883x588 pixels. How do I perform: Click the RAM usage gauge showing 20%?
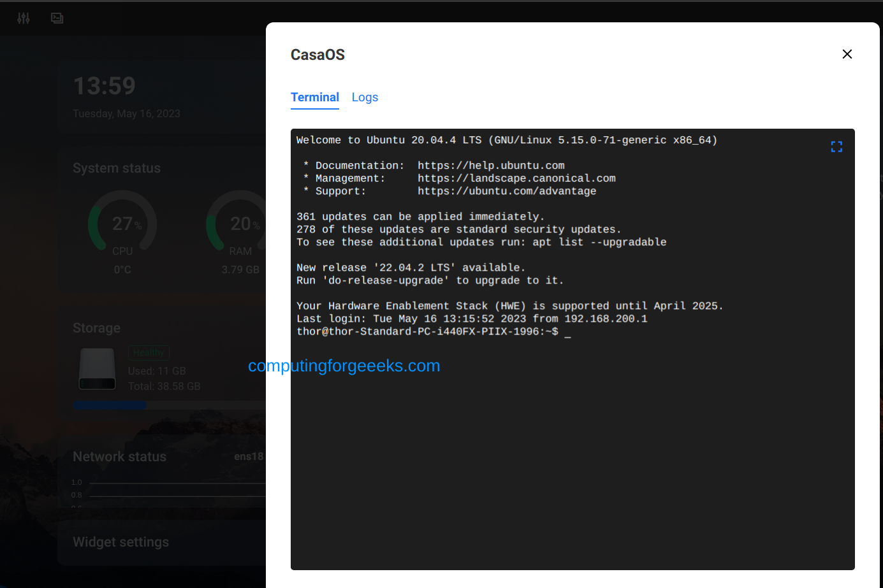pyautogui.click(x=240, y=224)
